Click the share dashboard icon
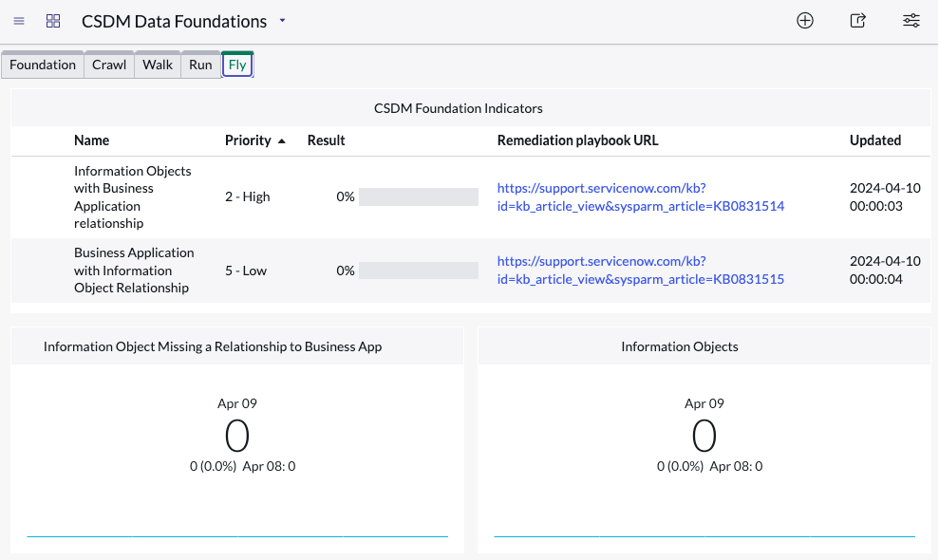This screenshot has height=560, width=939. [857, 20]
